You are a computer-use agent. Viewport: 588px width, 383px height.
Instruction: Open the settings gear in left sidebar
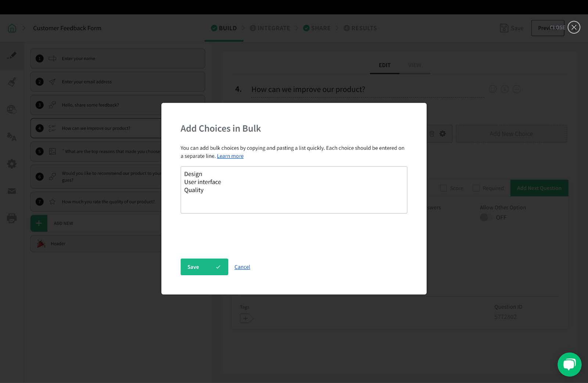coord(12,164)
